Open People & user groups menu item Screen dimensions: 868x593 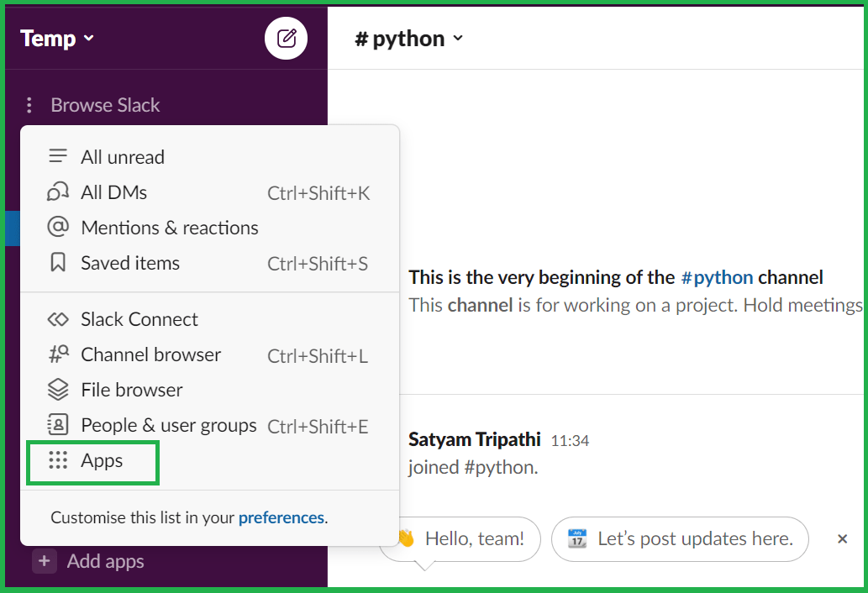click(168, 425)
